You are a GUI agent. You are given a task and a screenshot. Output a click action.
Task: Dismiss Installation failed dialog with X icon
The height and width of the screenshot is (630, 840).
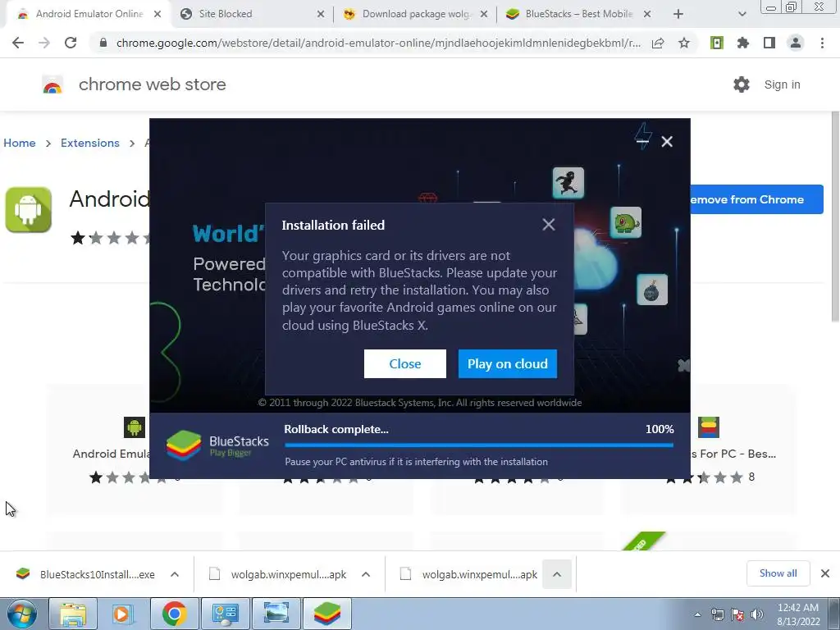pos(548,225)
